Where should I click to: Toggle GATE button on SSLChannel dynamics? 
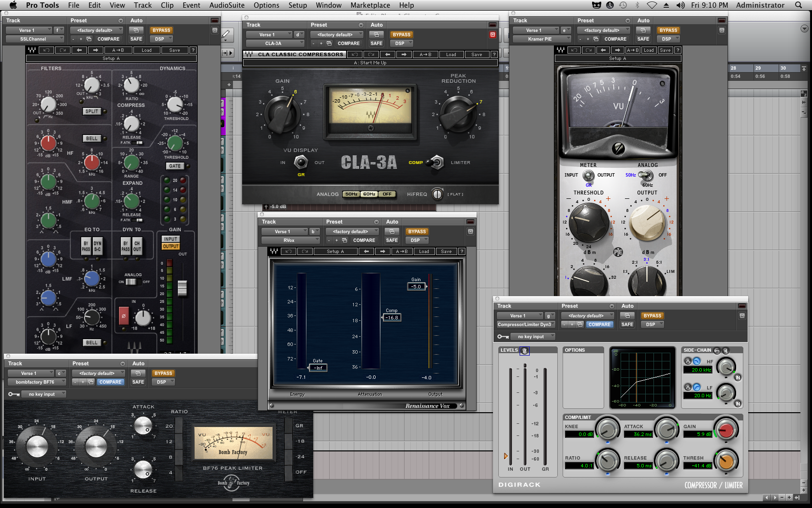175,166
